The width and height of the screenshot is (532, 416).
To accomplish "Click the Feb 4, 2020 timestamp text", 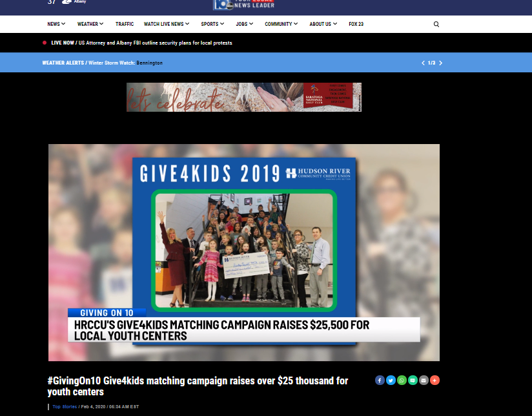I will click(110, 407).
